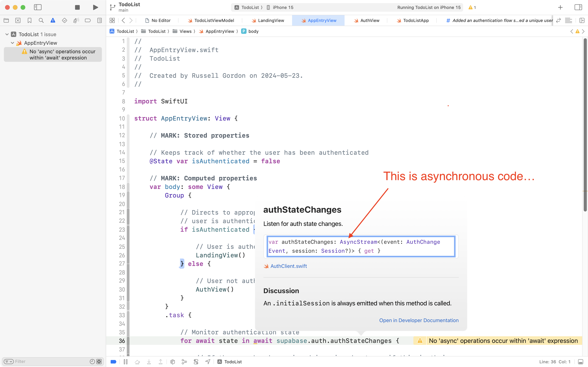Stop the running TodoList app
Viewport: 588px width, 367px height.
pos(77,7)
